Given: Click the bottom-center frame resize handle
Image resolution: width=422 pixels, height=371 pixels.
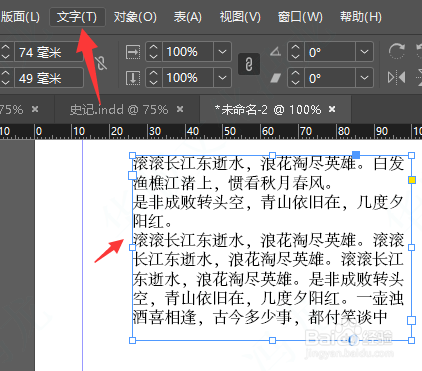Looking at the screenshot, I should (x=272, y=340).
